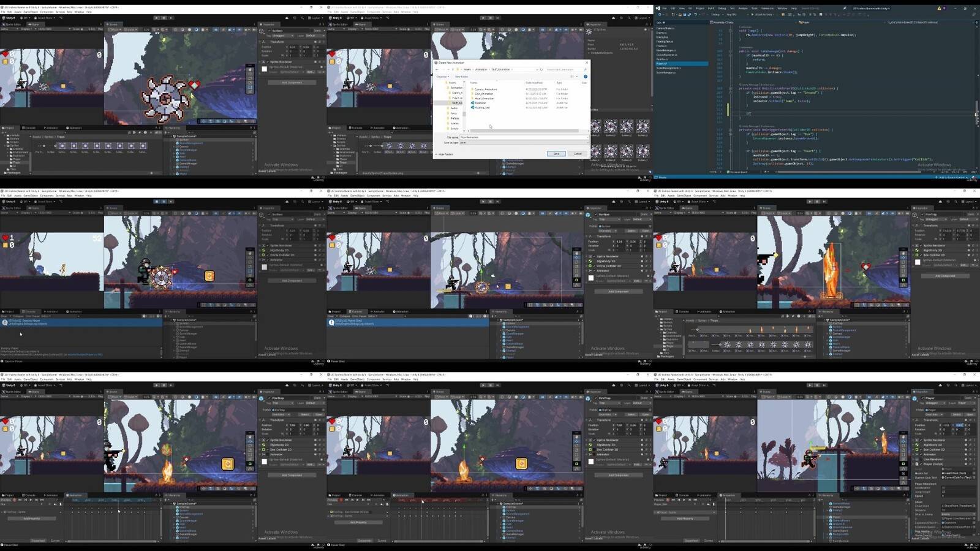The image size is (980, 551).
Task: Click the help icon in Create New Animation dialog
Action: (x=585, y=77)
